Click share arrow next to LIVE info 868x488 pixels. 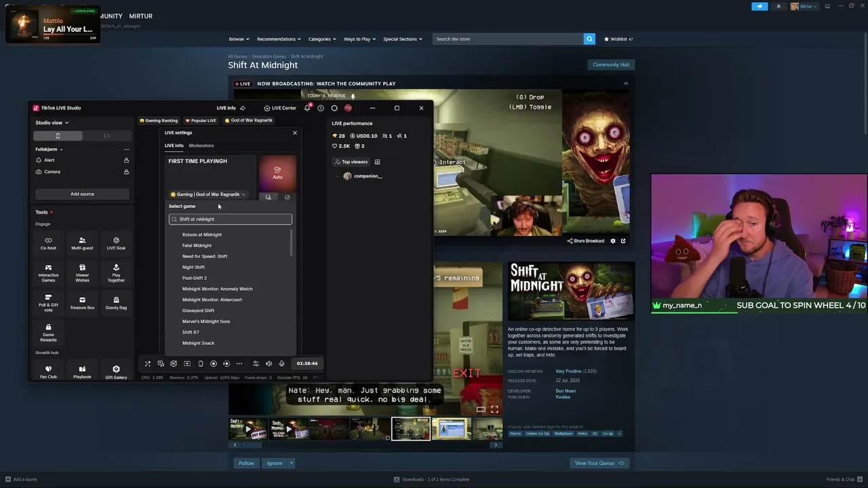[243, 108]
